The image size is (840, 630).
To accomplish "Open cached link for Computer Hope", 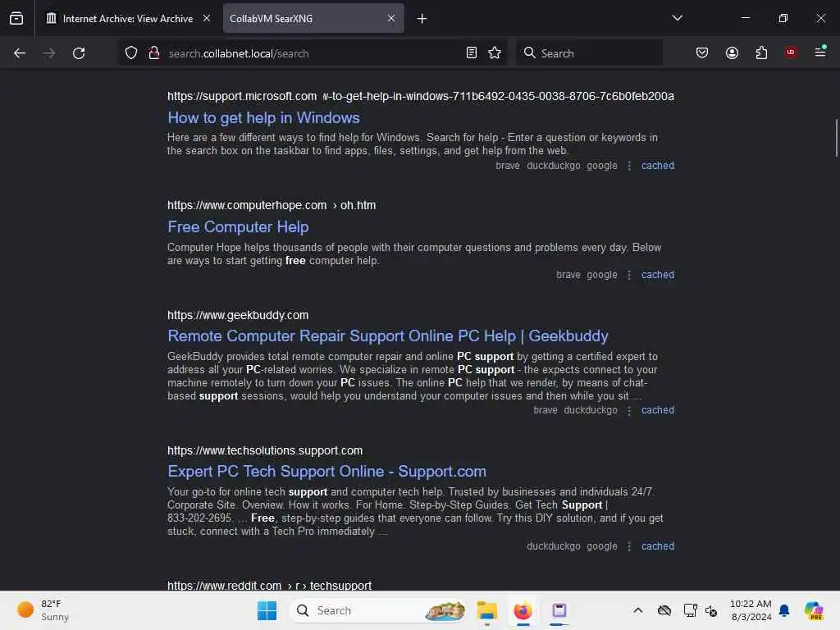I will (x=658, y=275).
